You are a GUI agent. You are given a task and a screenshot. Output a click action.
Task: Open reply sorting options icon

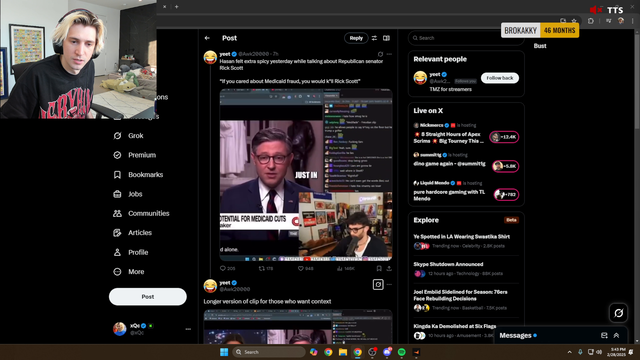click(x=374, y=38)
